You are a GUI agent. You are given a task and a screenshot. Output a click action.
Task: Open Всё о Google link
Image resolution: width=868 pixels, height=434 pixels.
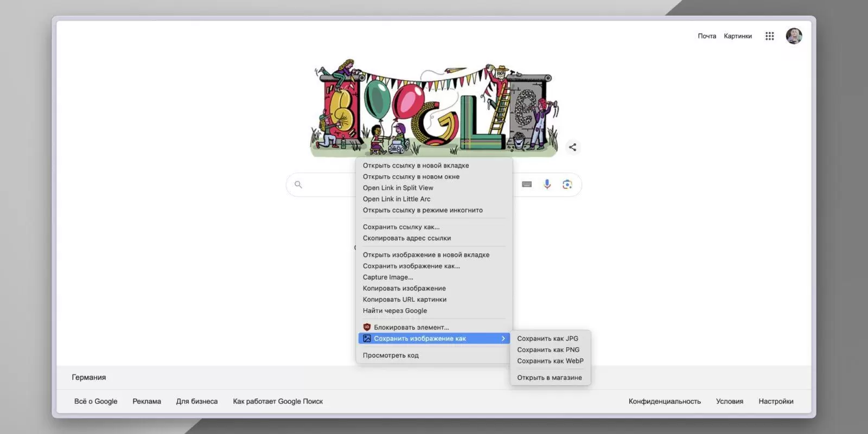tap(96, 401)
